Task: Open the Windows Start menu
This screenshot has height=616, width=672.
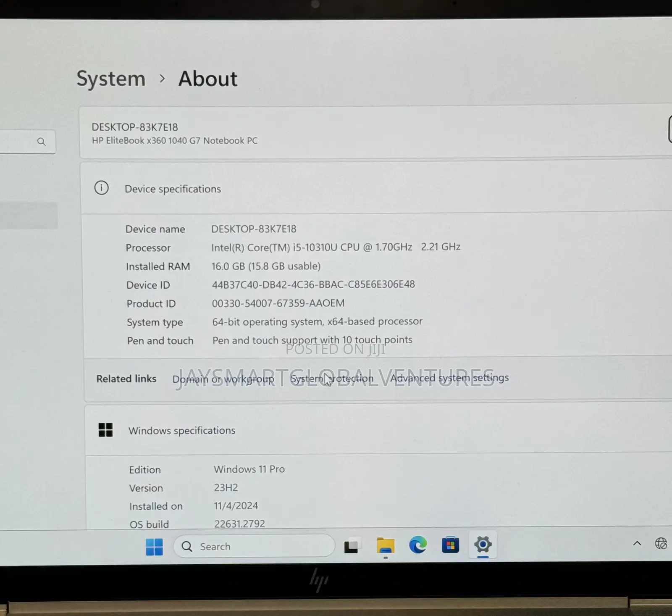Action: click(x=154, y=547)
